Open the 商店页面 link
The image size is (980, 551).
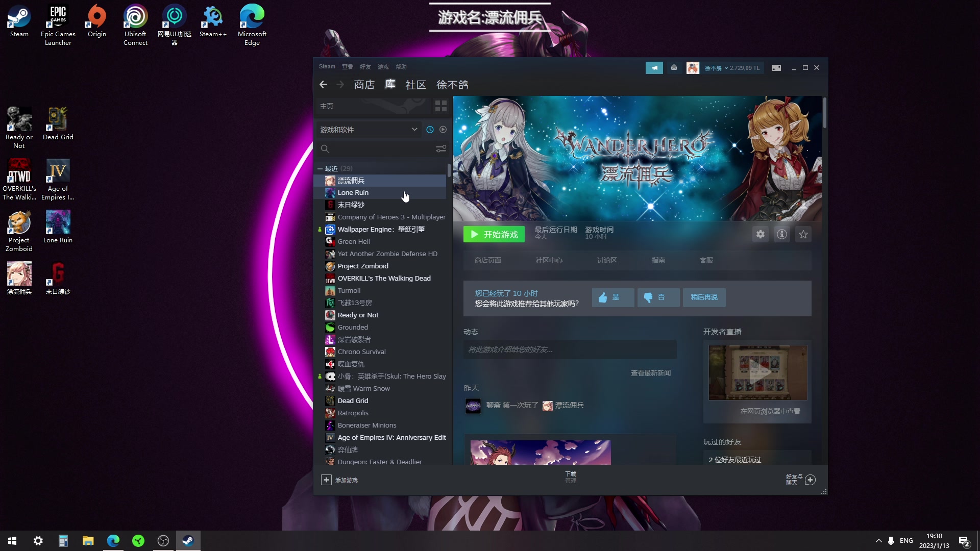pyautogui.click(x=488, y=260)
